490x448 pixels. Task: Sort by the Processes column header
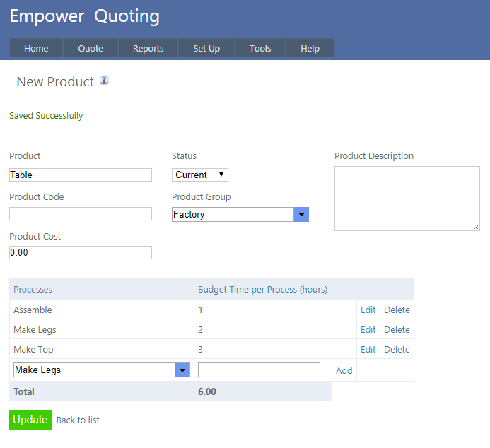[33, 289]
